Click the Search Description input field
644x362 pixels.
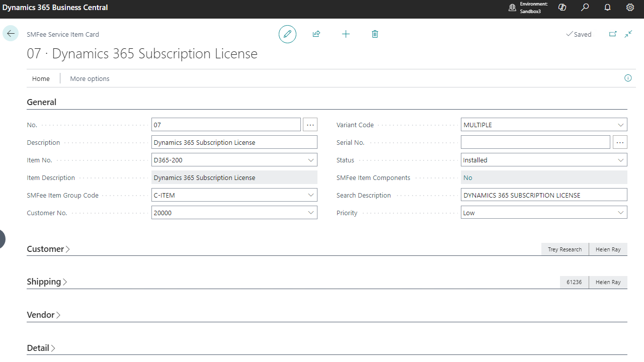tap(543, 195)
